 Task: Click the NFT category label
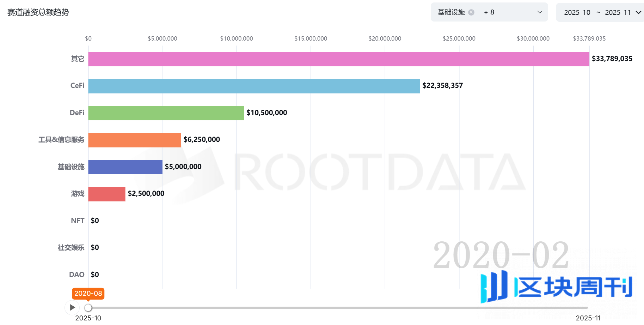tap(78, 221)
